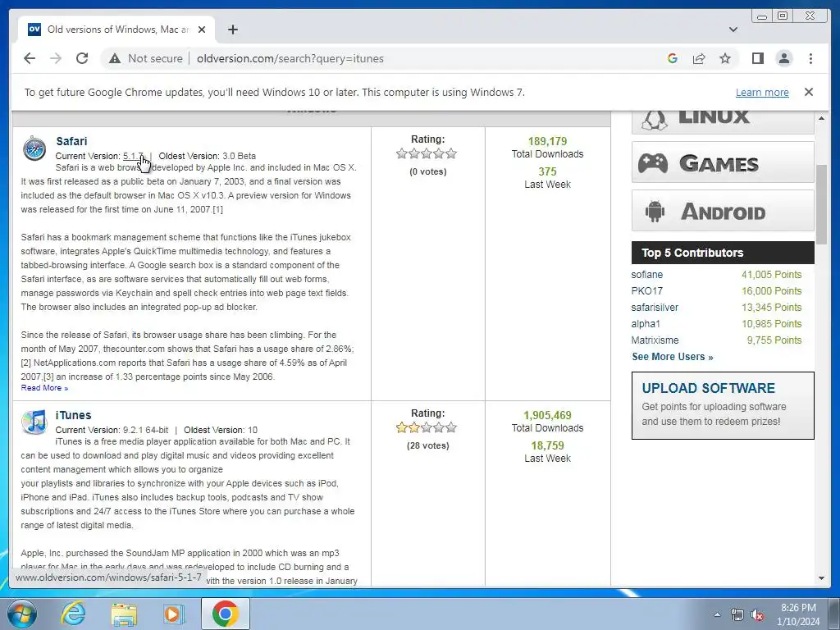Viewport: 840px width, 630px height.
Task: Click the scrollbar up arrow
Action: pos(822,118)
